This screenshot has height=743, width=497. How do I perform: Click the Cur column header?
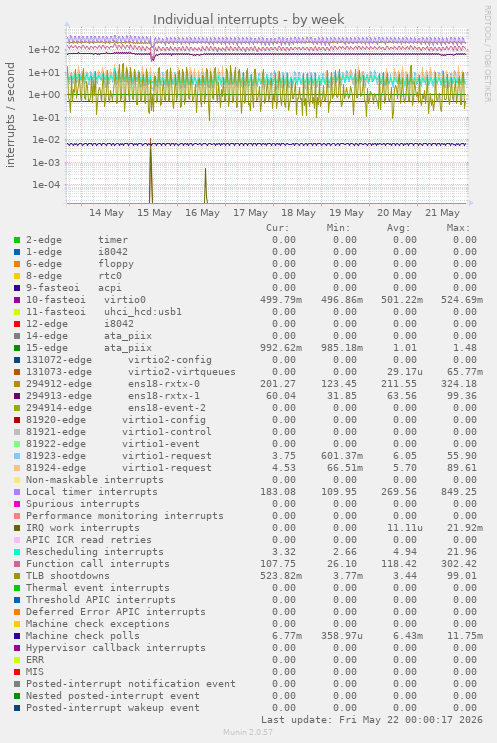(278, 228)
